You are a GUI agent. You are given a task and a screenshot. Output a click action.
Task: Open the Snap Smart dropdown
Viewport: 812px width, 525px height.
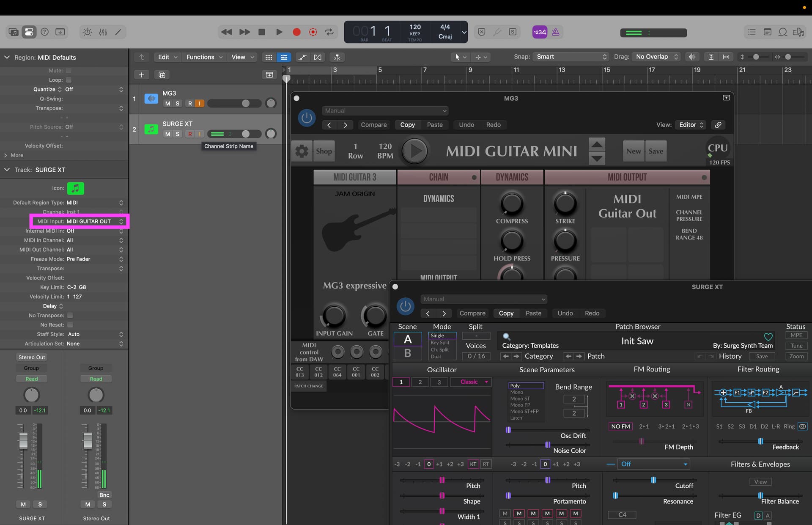(x=571, y=57)
